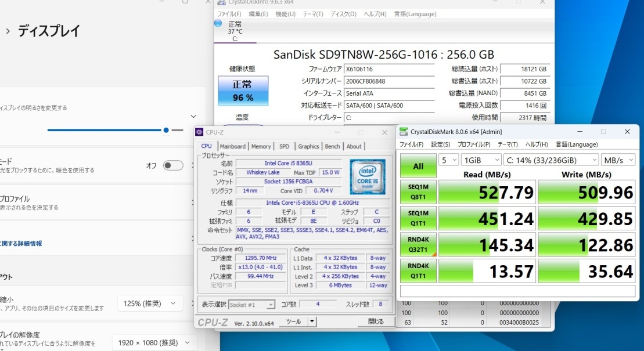Click the core speed value 1295.70 MHz
Screen dimensions: 644x351
pyautogui.click(x=260, y=258)
